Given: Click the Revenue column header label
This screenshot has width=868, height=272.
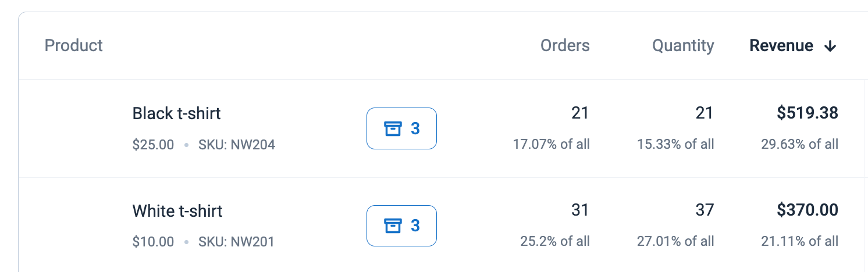Looking at the screenshot, I should click(781, 45).
